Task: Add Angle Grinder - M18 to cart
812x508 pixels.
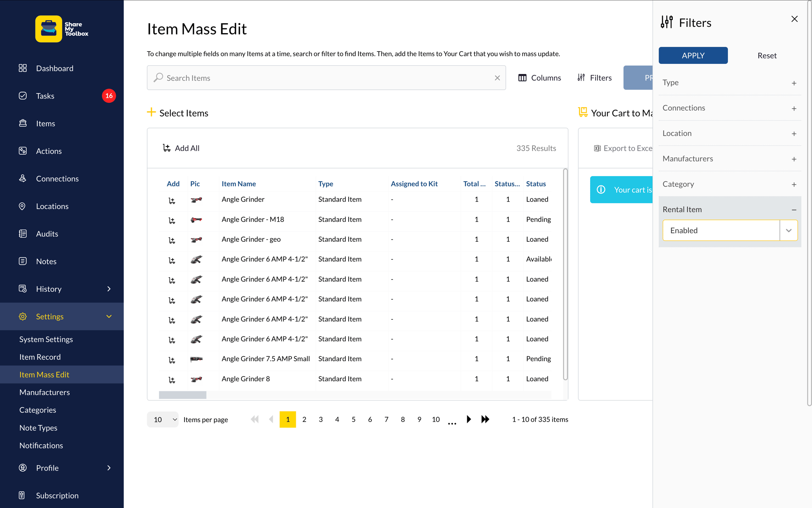Action: [172, 221]
